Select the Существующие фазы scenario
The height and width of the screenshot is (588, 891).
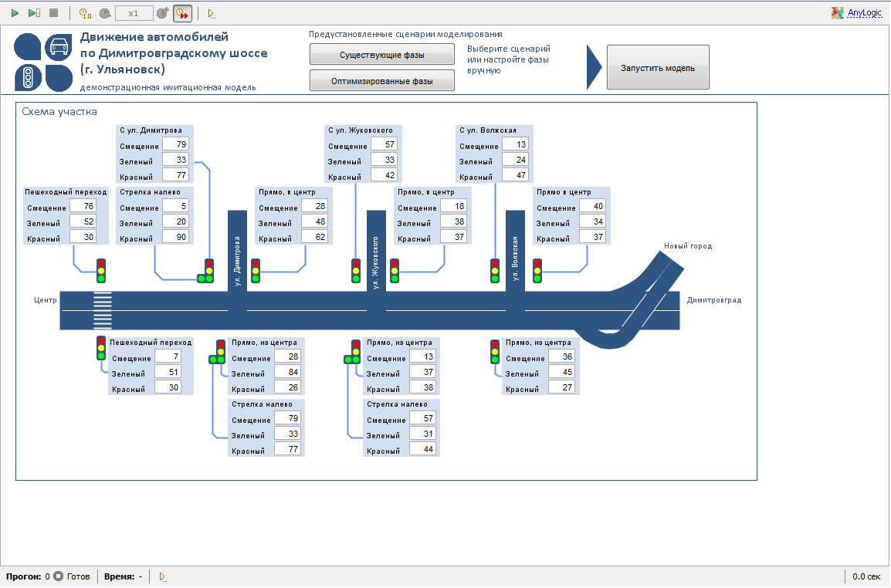[x=382, y=55]
